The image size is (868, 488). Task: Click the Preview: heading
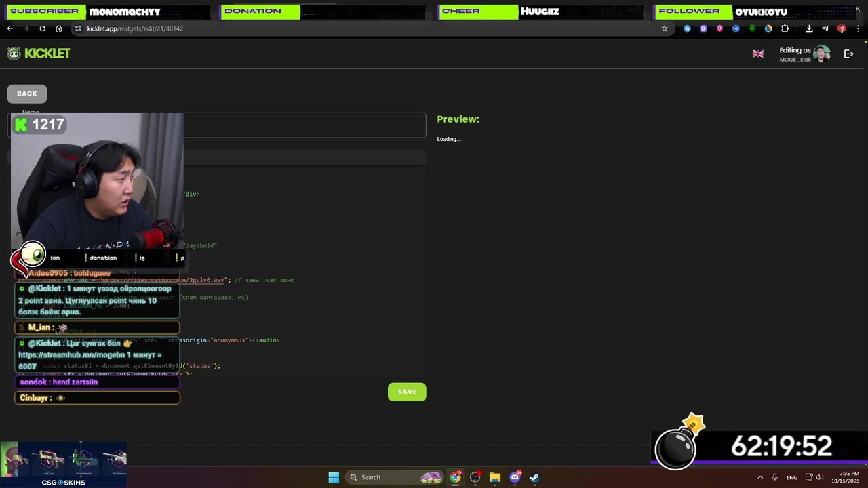click(458, 119)
